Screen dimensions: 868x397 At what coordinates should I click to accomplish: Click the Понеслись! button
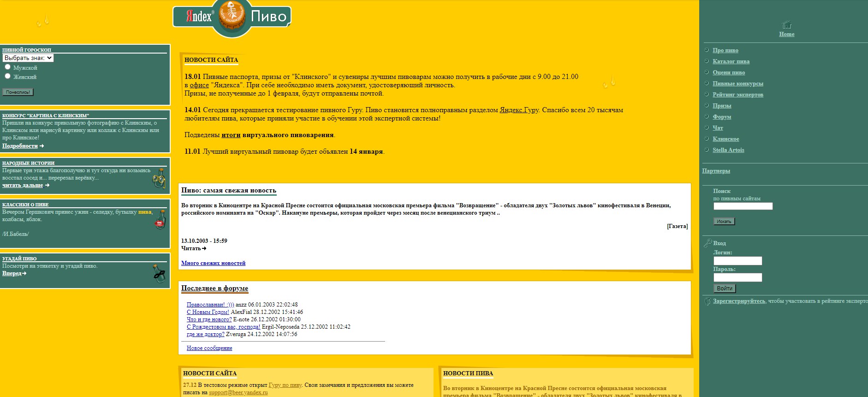18,92
